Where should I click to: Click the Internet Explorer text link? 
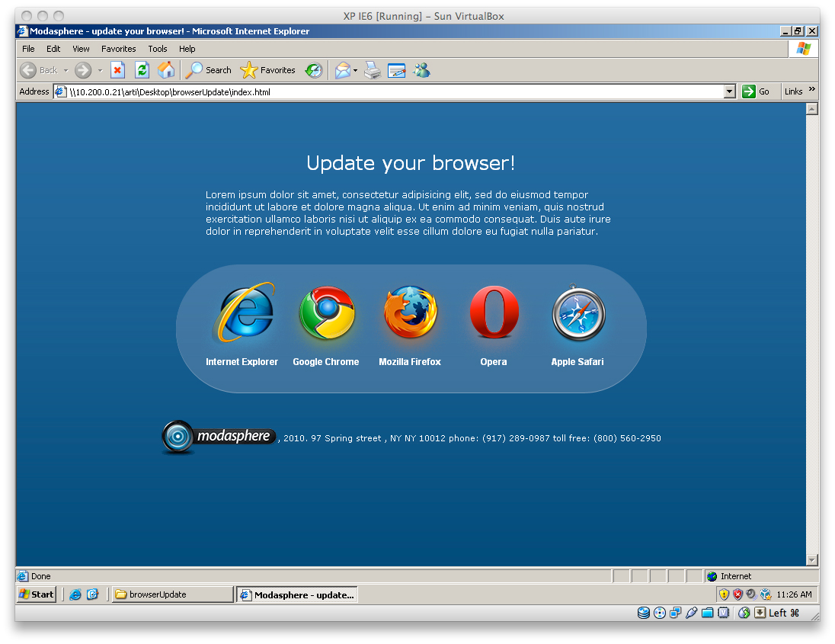(242, 362)
